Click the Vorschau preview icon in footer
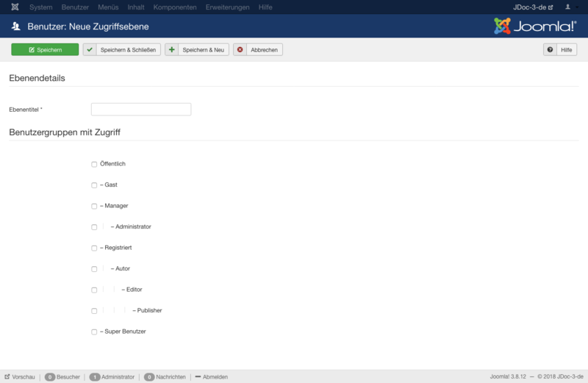 pyautogui.click(x=7, y=376)
